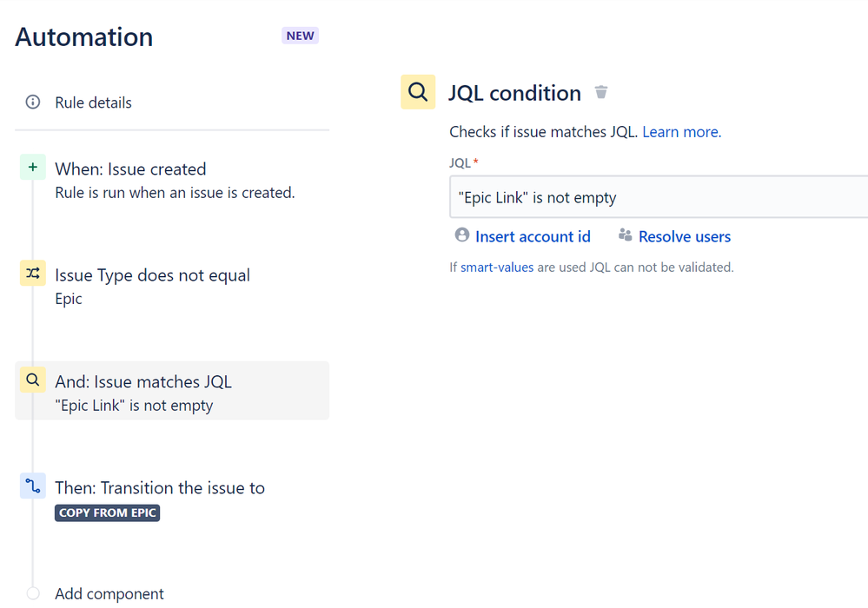Select the When: Issue created trigger
Screen dimensions: 868x608
coord(130,169)
